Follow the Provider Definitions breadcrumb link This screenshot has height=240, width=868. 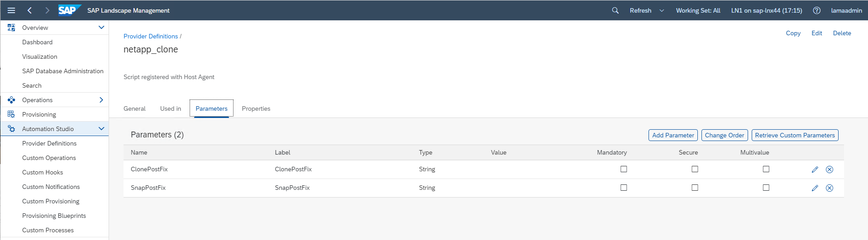click(x=151, y=36)
